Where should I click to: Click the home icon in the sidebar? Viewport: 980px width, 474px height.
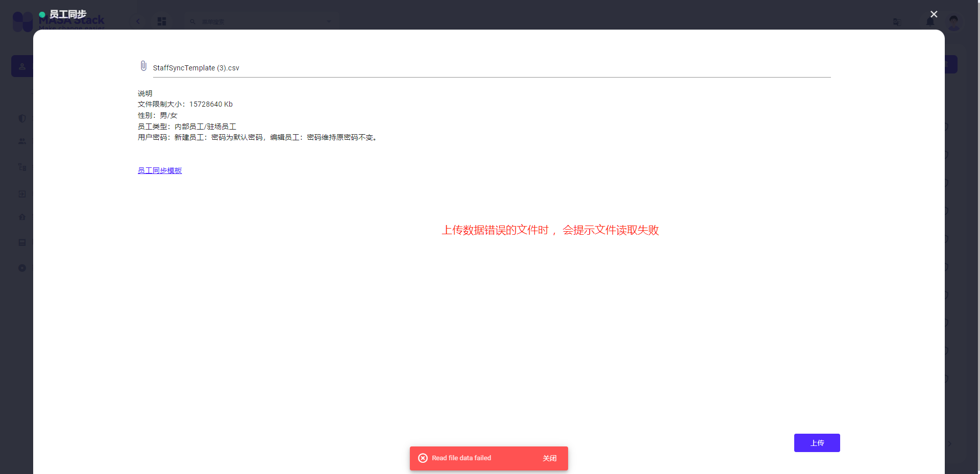(22, 217)
